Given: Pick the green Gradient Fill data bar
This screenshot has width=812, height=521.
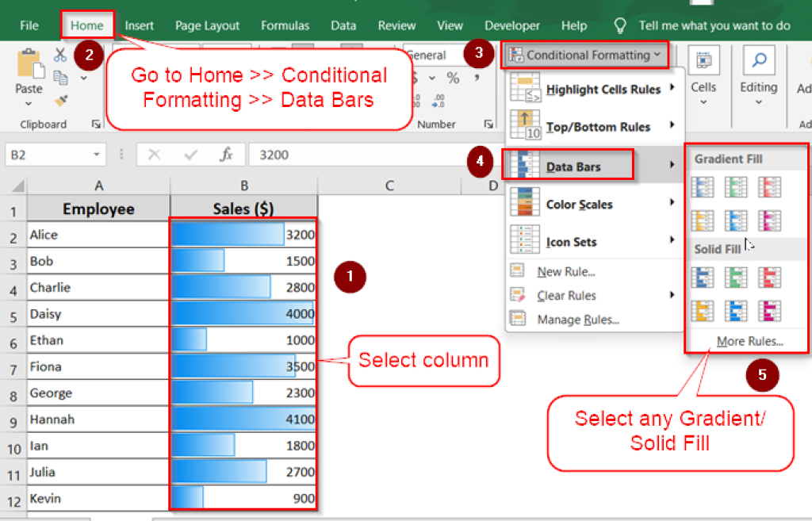Looking at the screenshot, I should pos(736,187).
